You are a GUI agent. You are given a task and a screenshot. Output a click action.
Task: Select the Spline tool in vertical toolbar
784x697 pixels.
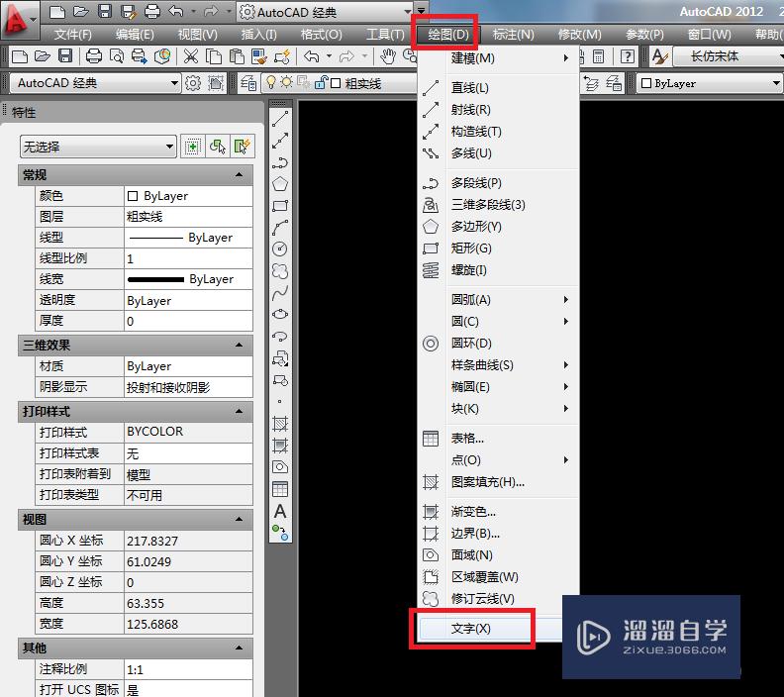tap(280, 292)
